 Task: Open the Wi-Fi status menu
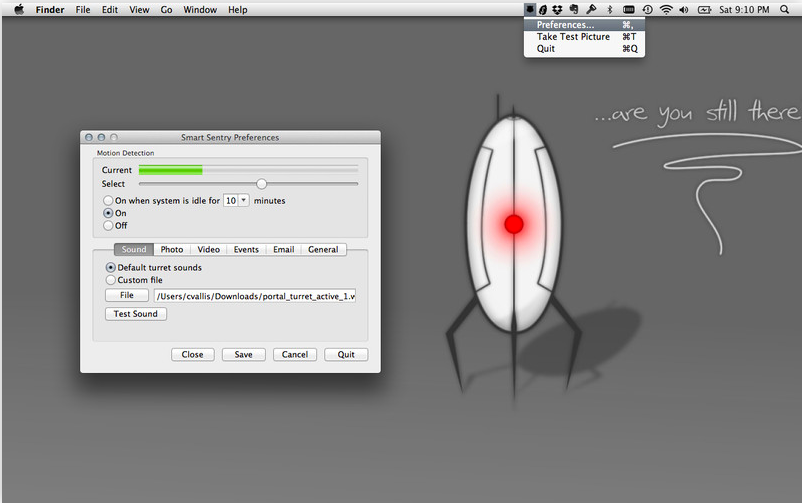[x=666, y=9]
